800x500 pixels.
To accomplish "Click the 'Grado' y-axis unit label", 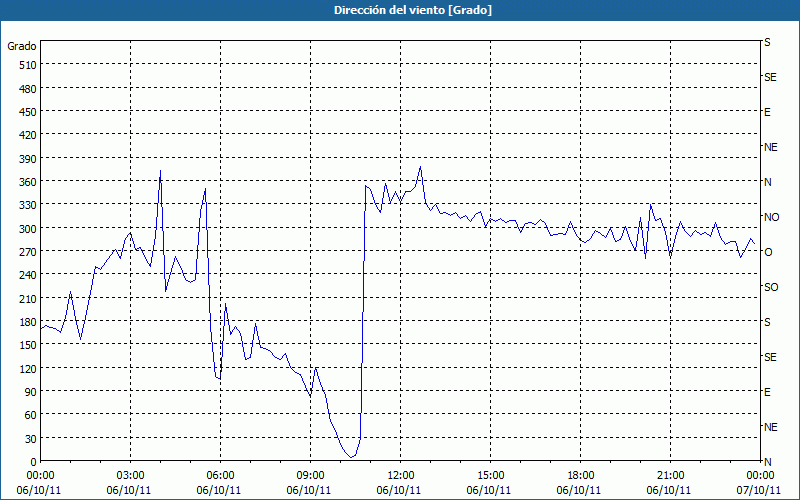I will click(x=22, y=46).
